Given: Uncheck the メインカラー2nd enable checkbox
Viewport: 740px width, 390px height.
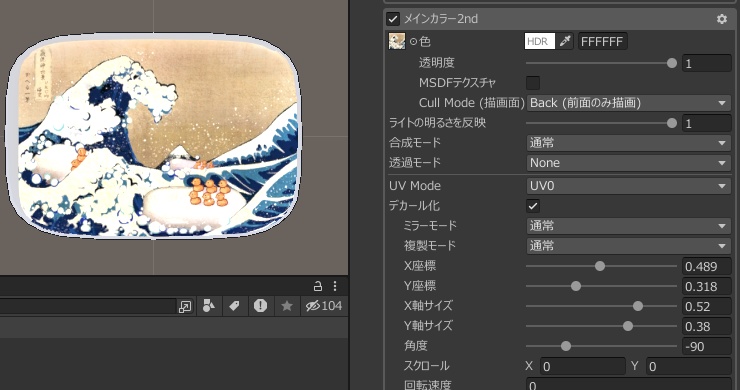Looking at the screenshot, I should 393,19.
